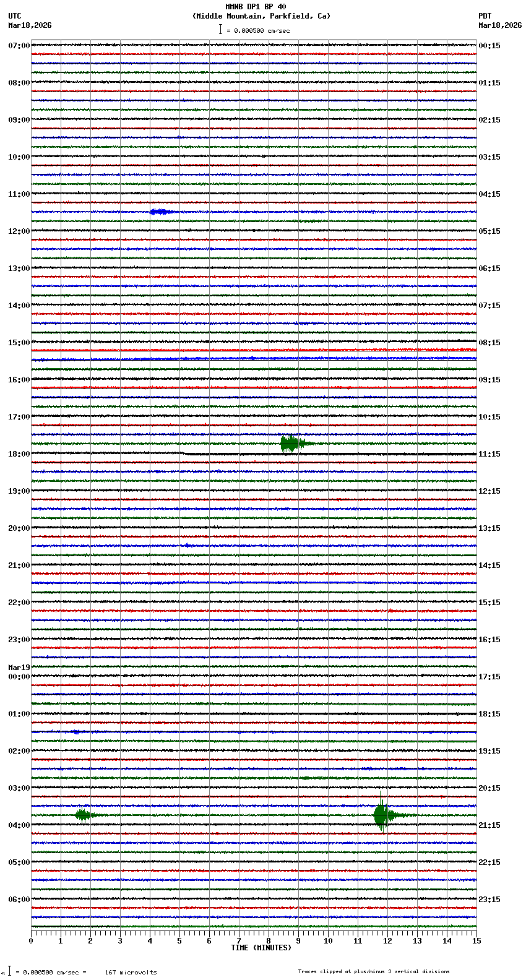Click the '167 microvolts' scale text at bottom
526x980 pixels.
131,973
